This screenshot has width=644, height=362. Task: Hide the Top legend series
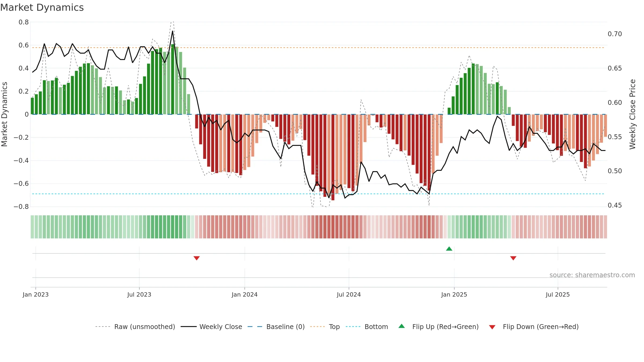325,327
